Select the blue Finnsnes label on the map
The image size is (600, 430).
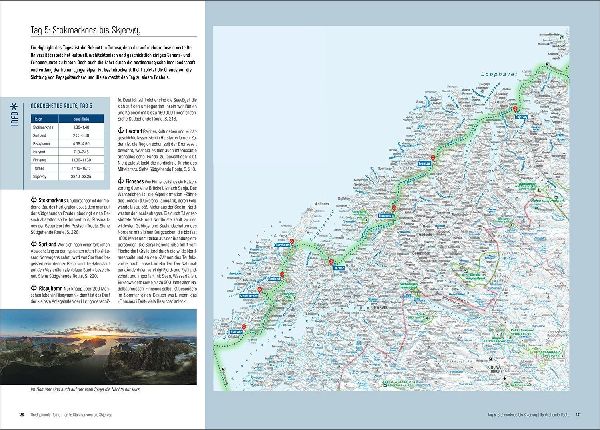(386, 216)
